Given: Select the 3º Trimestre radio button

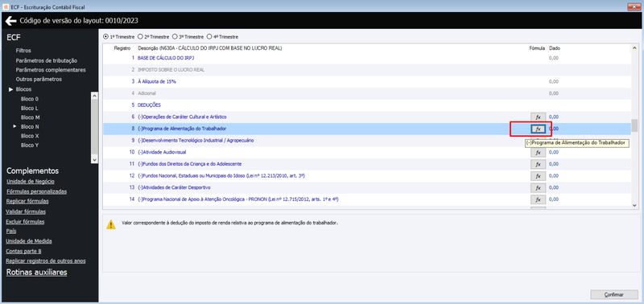Looking at the screenshot, I should coord(175,36).
